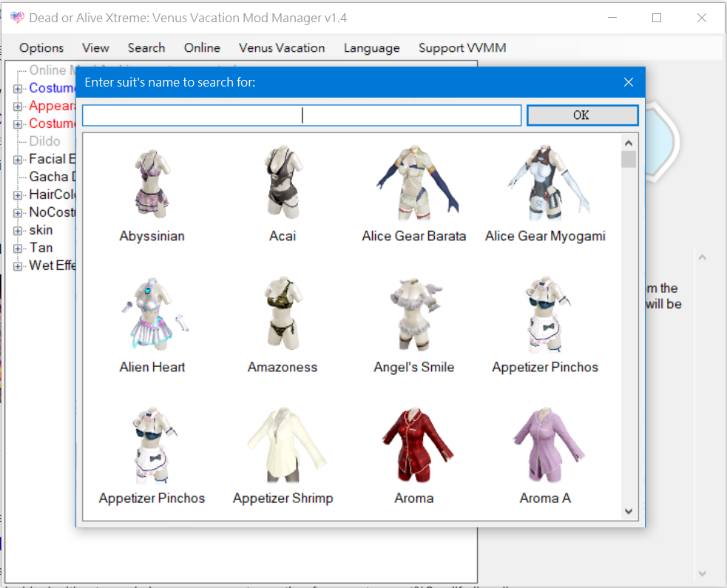Click description panel scroll-up arrow in main window
The width and height of the screenshot is (727, 588).
(703, 257)
